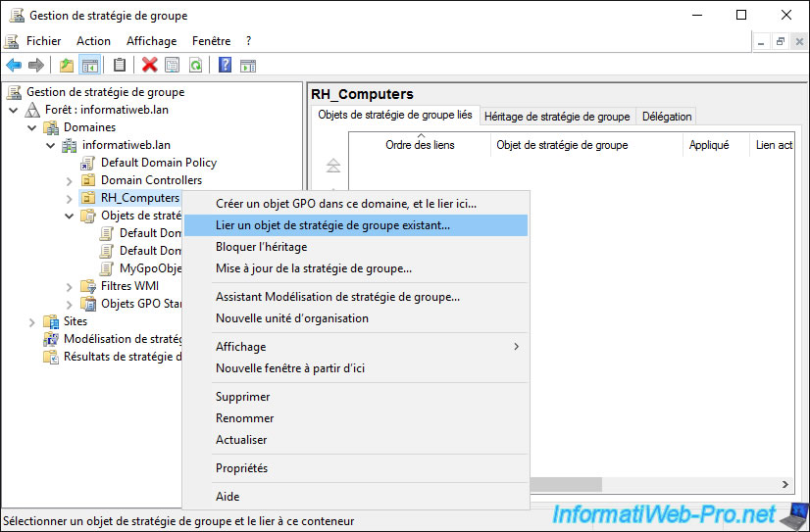Viewport: 810px width, 532px height.
Task: Open the Délégation tab
Action: tap(667, 116)
